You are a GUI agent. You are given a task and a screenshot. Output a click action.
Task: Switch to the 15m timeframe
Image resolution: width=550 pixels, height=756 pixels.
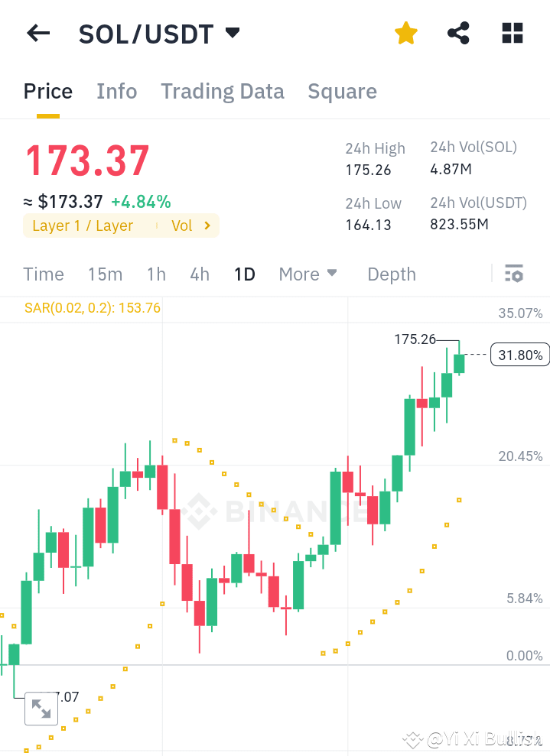click(x=105, y=274)
